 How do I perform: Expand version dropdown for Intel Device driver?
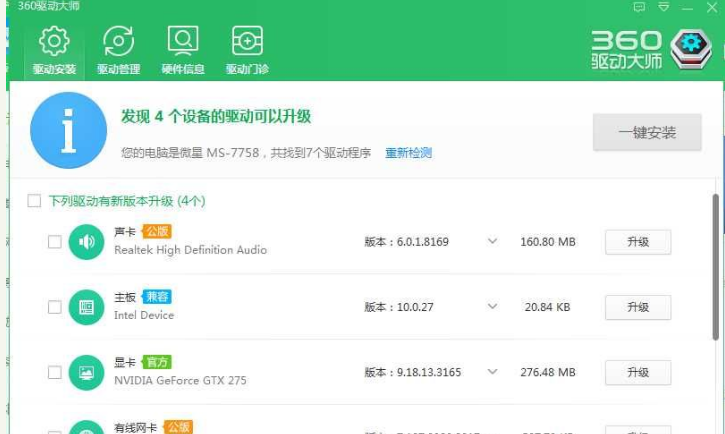tap(492, 307)
